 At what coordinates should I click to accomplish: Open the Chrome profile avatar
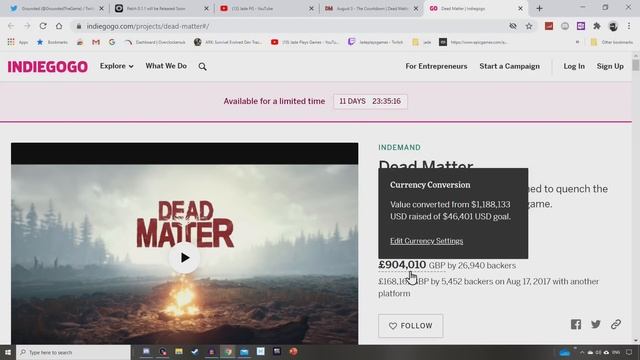[x=613, y=26]
